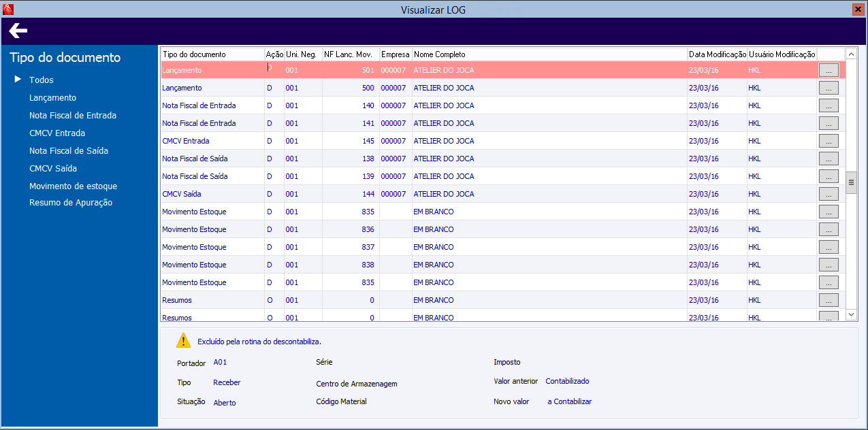Open details button for CMCV Saída row

click(x=829, y=194)
